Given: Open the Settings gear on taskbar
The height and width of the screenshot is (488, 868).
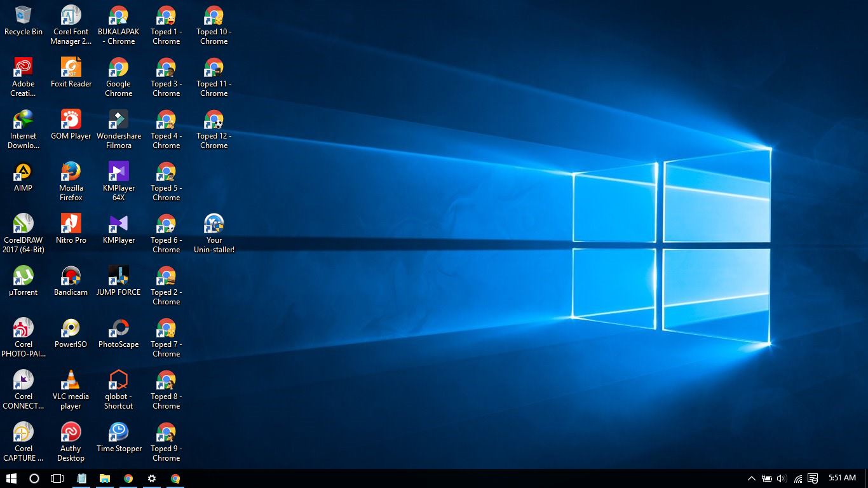Looking at the screenshot, I should pyautogui.click(x=151, y=478).
